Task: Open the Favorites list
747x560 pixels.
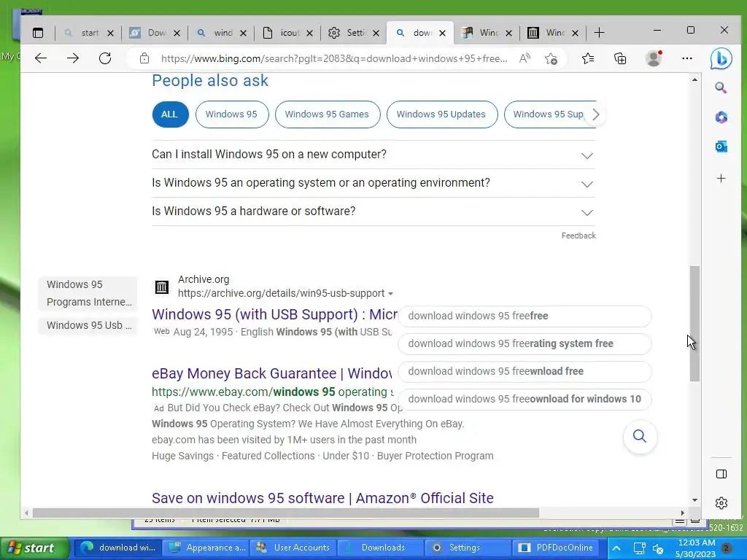Action: click(588, 58)
